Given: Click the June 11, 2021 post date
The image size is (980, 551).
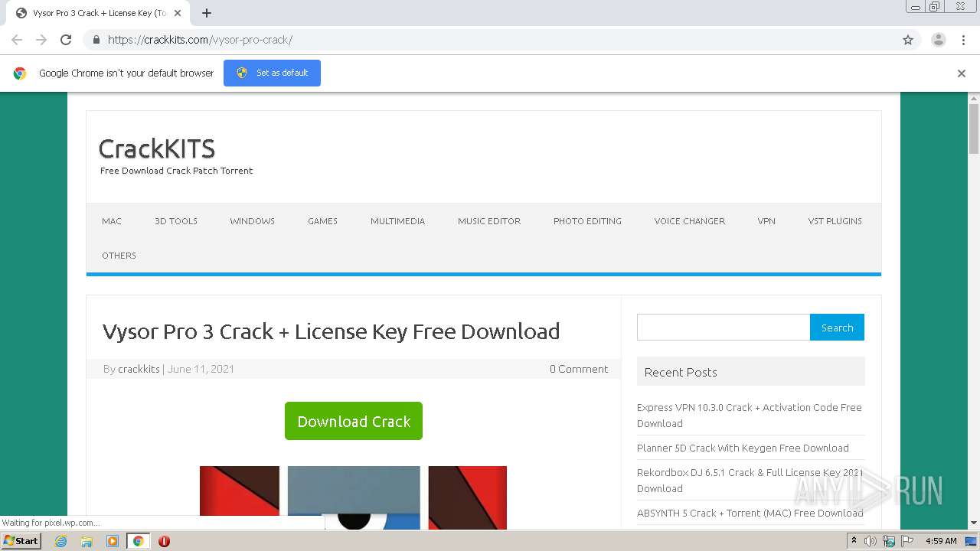Looking at the screenshot, I should click(201, 369).
